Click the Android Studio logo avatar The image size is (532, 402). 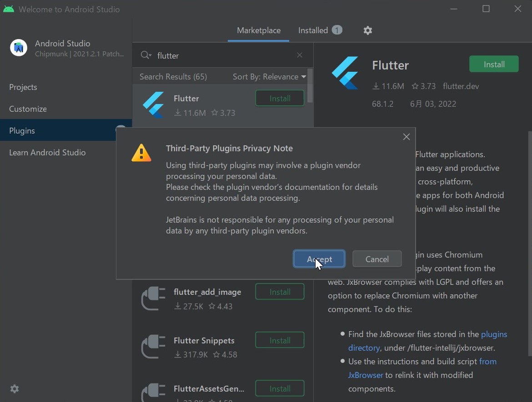coord(19,47)
